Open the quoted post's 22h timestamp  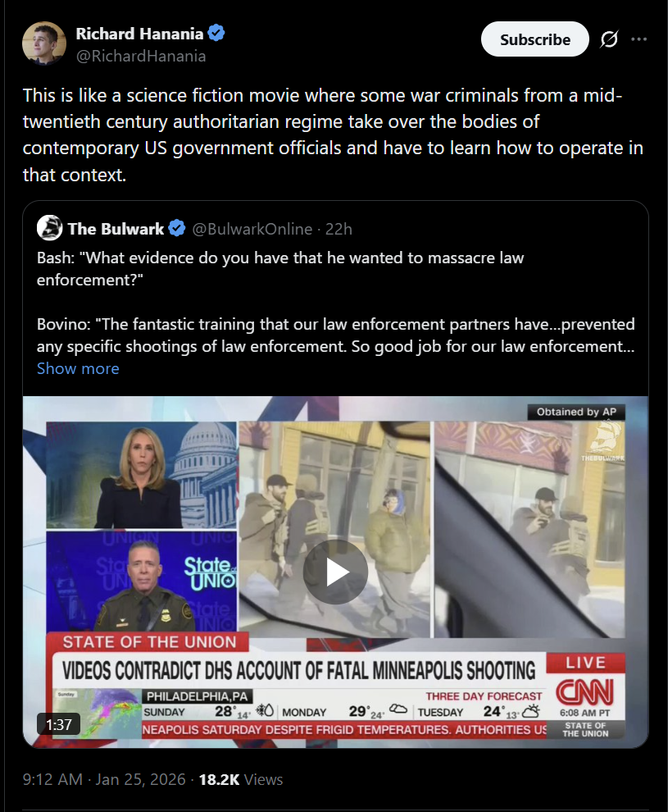(x=339, y=229)
